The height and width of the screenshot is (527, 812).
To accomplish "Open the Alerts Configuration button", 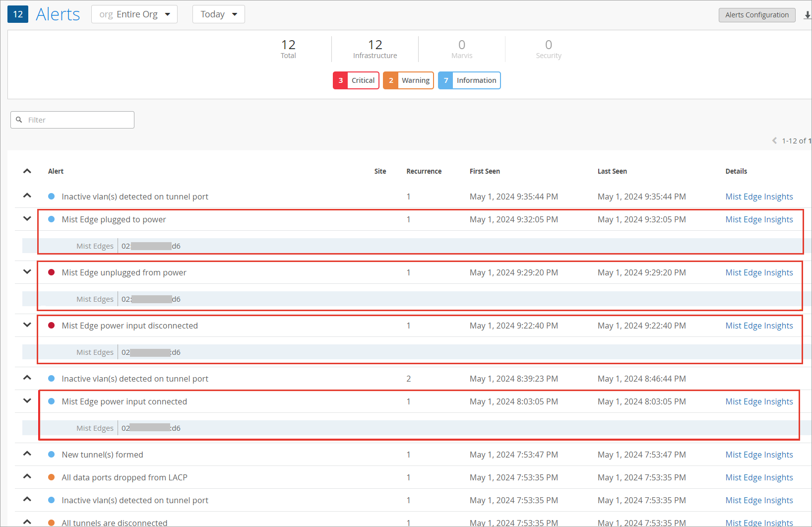I will point(756,15).
